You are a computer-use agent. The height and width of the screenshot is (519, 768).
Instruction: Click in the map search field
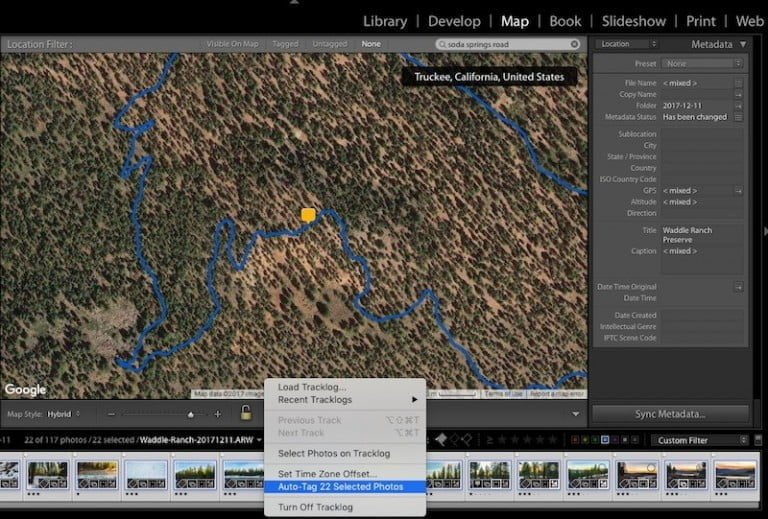point(507,44)
